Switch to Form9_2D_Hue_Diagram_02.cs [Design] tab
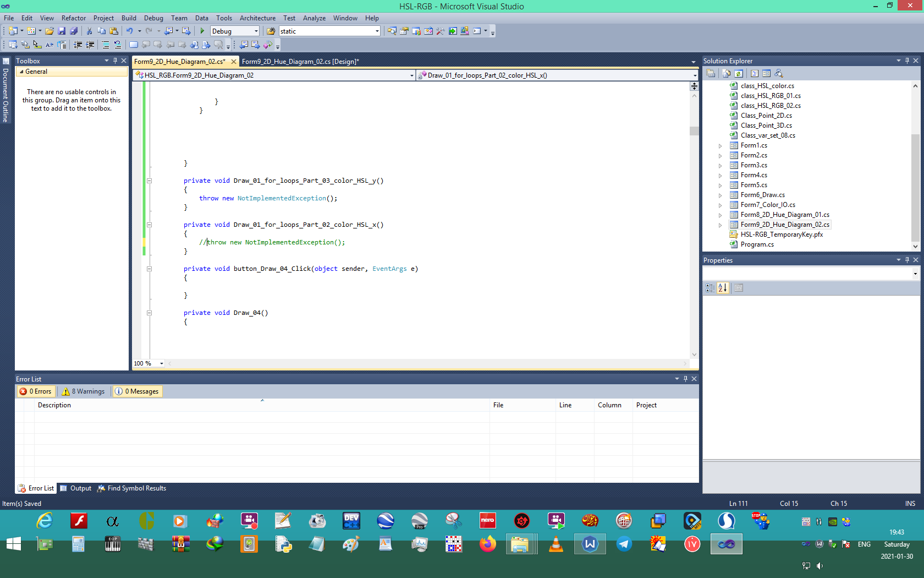The width and height of the screenshot is (924, 578). (300, 62)
